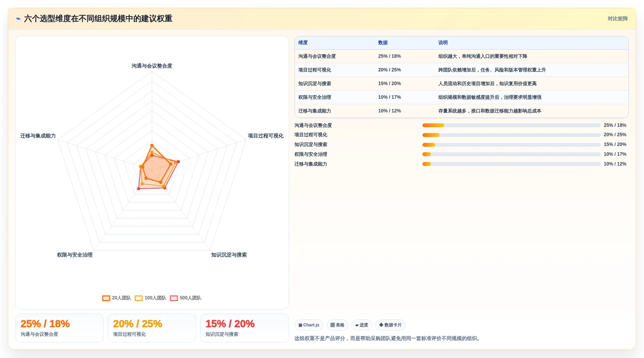Click the 知识沉淀与搜索 progress bar
The height and width of the screenshot is (358, 644).
coord(511,145)
